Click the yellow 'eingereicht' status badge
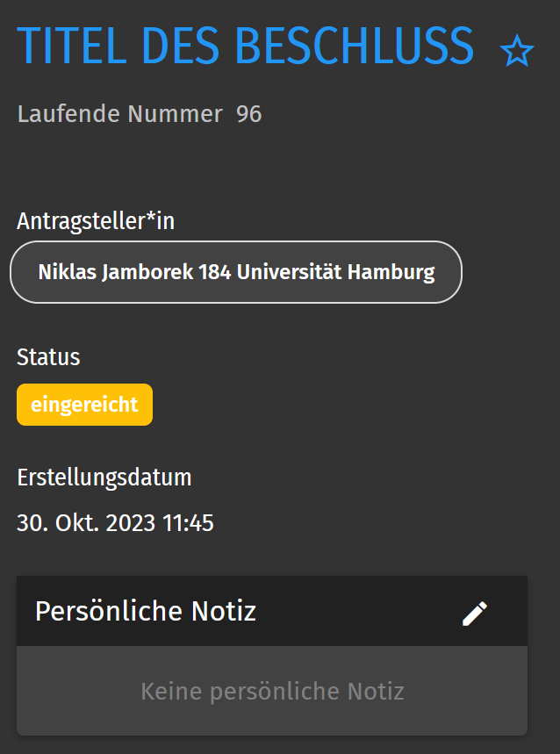Image resolution: width=560 pixels, height=754 pixels. click(x=84, y=405)
